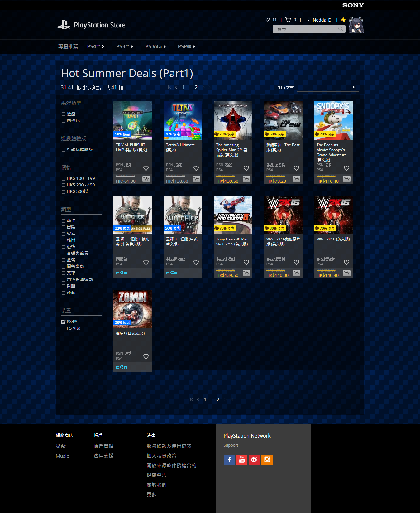This screenshot has height=513, width=420.
Task: Wishlist Tony Hawk's Pro Skater 5
Action: (246, 262)
